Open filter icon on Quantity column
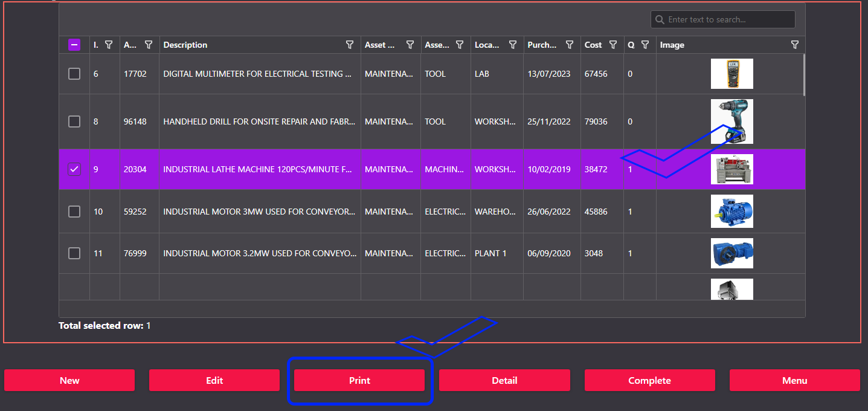Viewport: 868px width, 411px height. point(645,45)
